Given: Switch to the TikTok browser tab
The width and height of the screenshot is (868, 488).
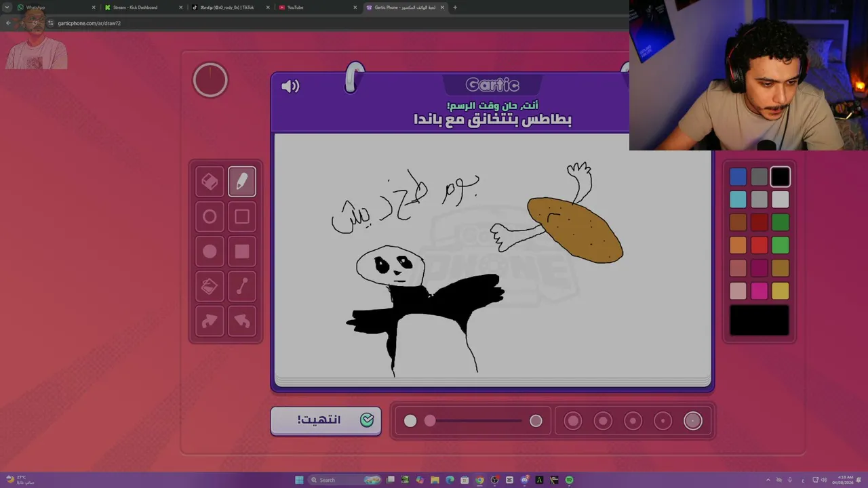Looking at the screenshot, I should [230, 7].
